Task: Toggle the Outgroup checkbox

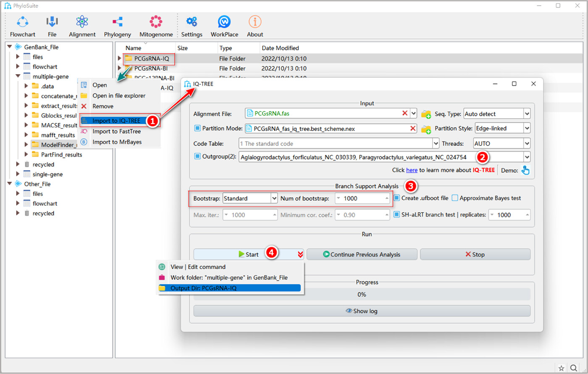Action: point(197,157)
